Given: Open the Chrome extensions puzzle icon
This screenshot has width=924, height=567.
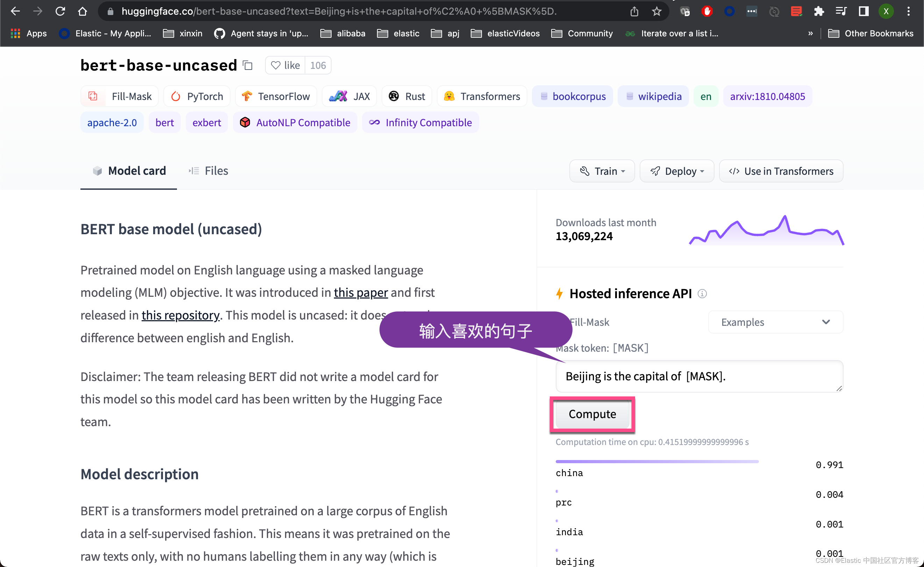Looking at the screenshot, I should [x=819, y=11].
